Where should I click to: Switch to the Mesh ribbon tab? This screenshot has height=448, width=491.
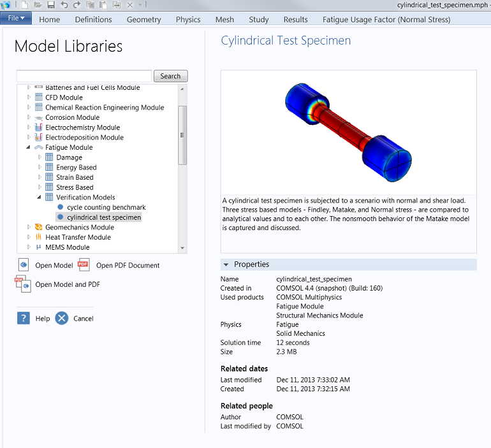(224, 19)
